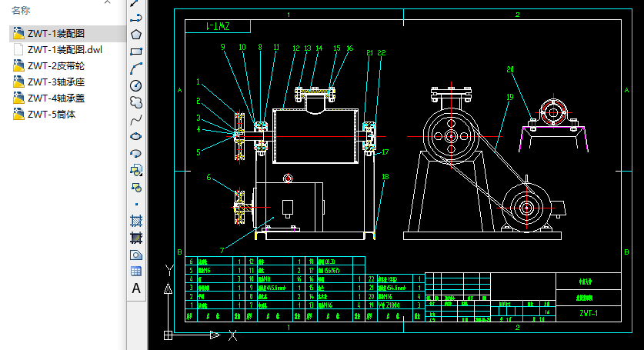Viewport: 644px width, 350px height.
Task: Select the Gradient fill tool
Action: point(136,238)
